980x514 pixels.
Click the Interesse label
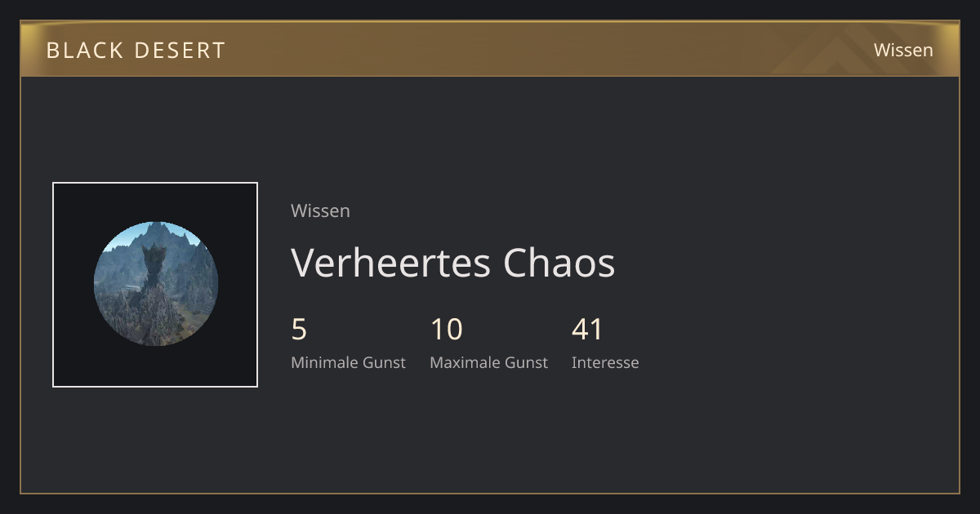(x=605, y=362)
